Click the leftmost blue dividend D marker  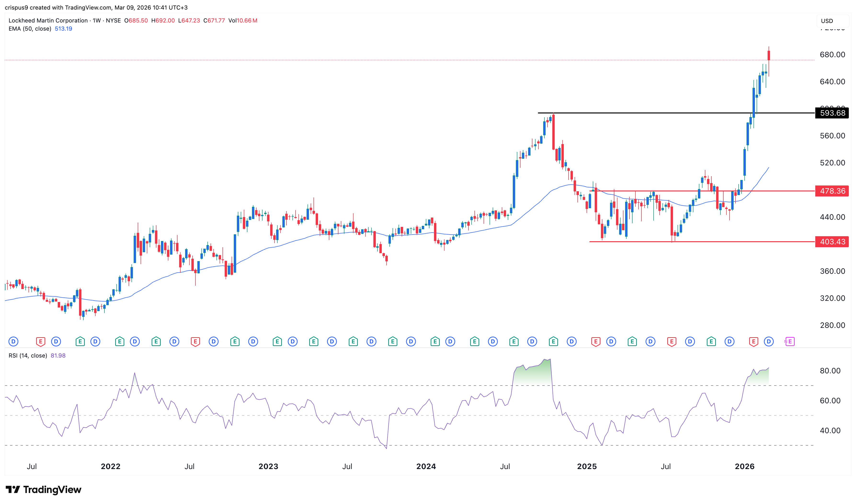click(13, 341)
